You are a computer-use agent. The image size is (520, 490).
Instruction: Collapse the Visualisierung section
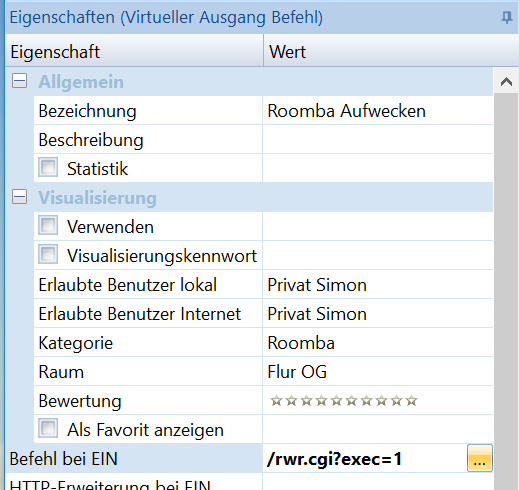coord(19,197)
